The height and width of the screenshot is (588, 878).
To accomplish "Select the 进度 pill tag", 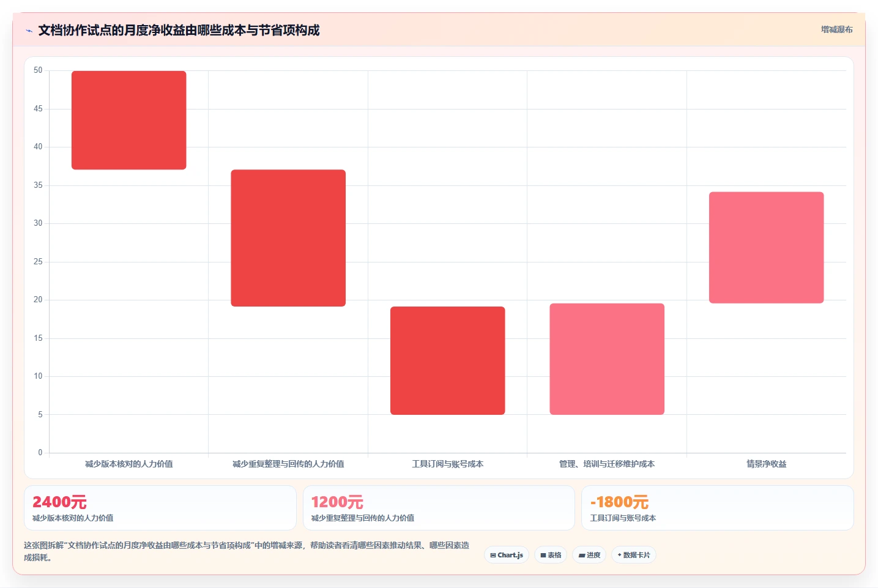I will (589, 555).
